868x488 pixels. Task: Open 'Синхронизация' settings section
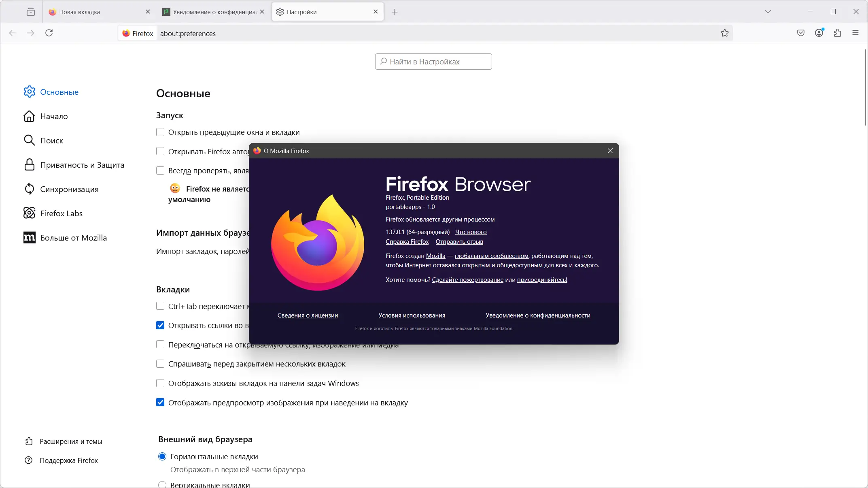point(69,189)
